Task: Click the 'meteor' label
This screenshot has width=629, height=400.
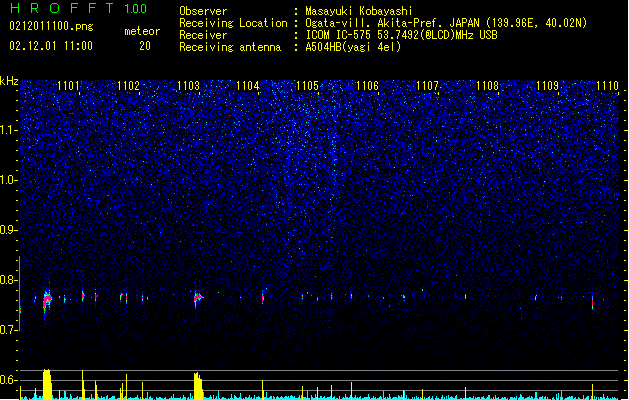Action: click(142, 31)
